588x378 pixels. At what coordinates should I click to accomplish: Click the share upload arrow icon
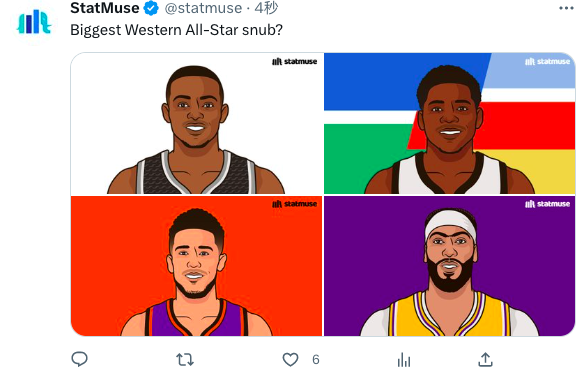[x=485, y=359]
